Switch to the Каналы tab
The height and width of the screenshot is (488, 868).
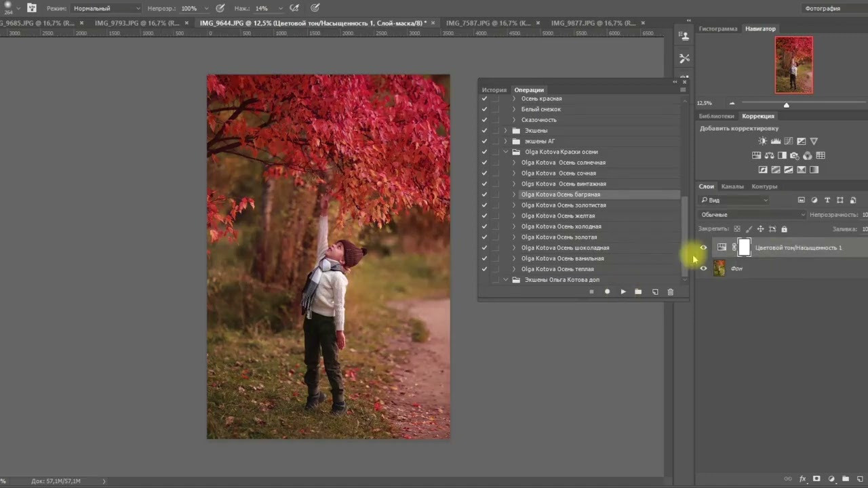coord(732,186)
